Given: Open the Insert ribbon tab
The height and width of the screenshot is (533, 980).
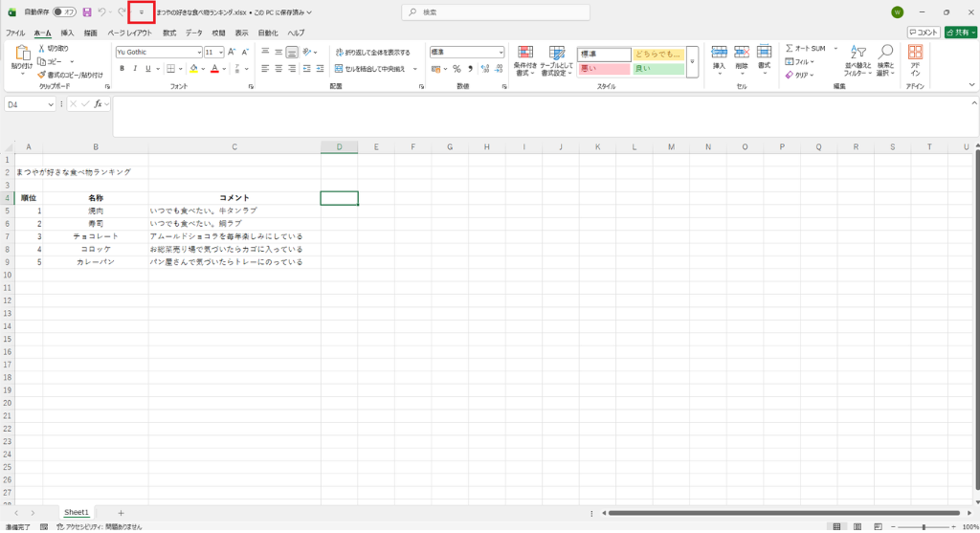Looking at the screenshot, I should [67, 33].
